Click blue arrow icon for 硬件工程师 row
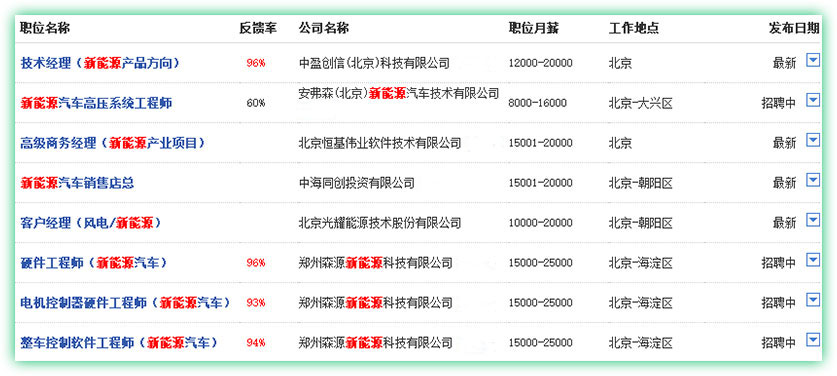 812,260
